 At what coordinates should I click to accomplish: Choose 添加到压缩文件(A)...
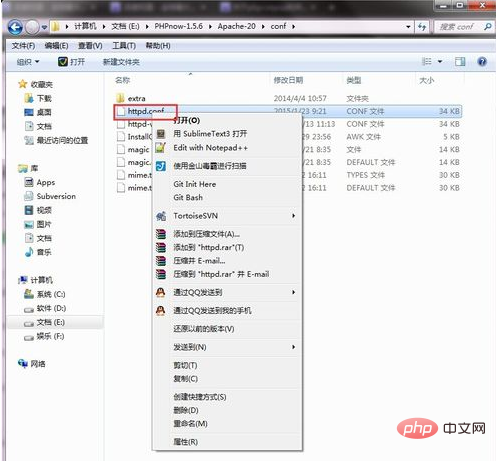pos(206,234)
